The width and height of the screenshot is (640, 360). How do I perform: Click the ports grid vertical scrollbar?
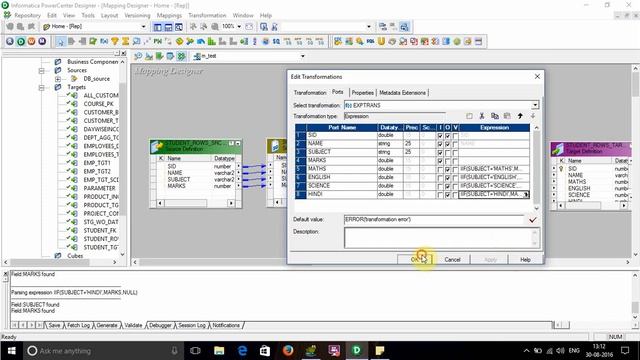(536, 168)
